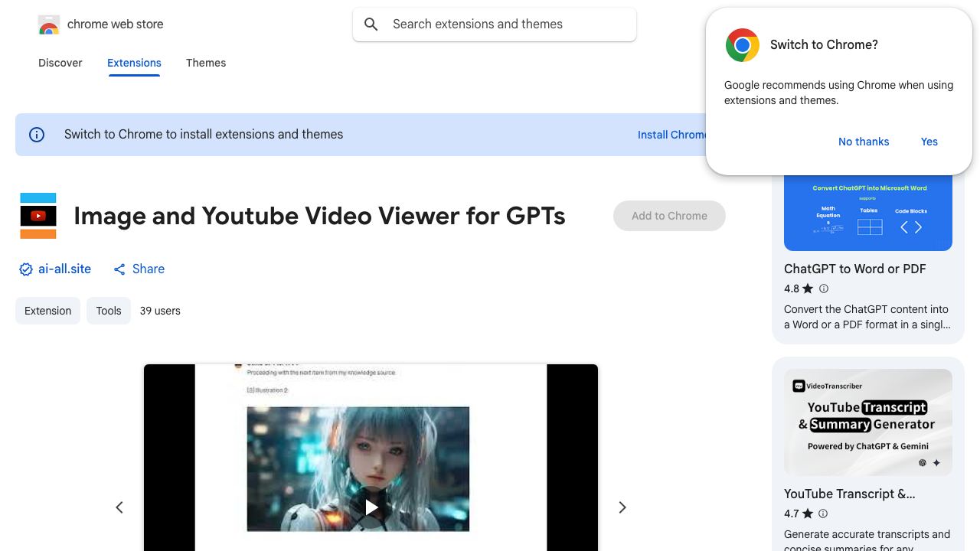
Task: Open the ai-all.site publisher link
Action: [64, 269]
